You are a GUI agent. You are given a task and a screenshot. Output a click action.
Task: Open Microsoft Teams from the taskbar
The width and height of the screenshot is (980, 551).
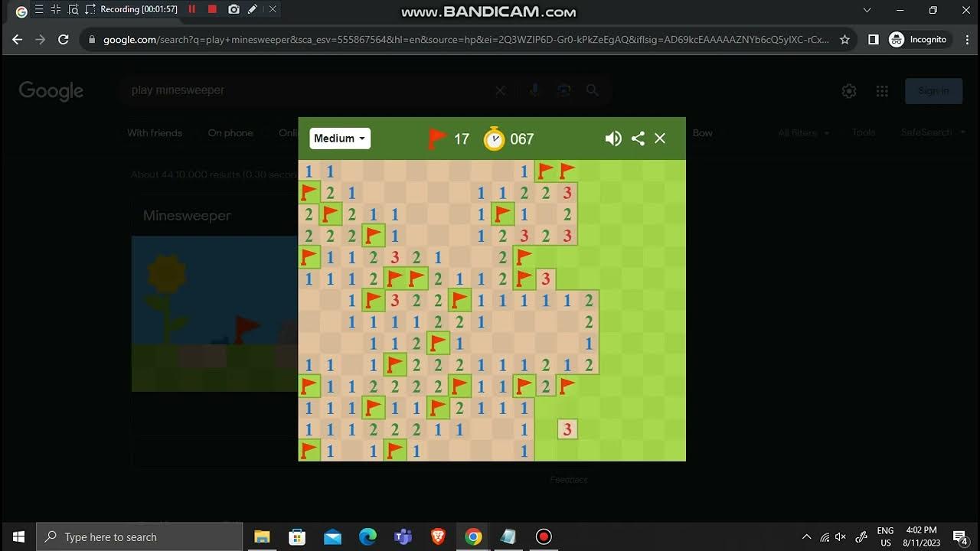403,536
